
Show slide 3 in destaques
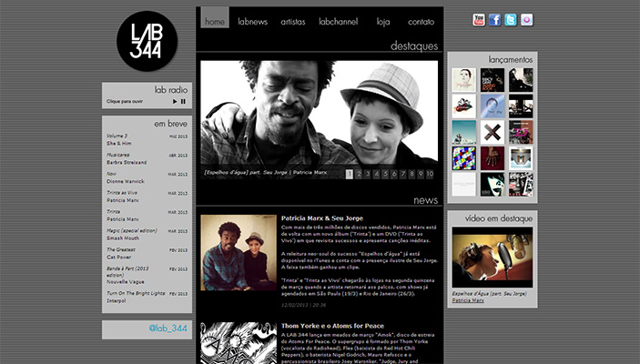(368, 174)
